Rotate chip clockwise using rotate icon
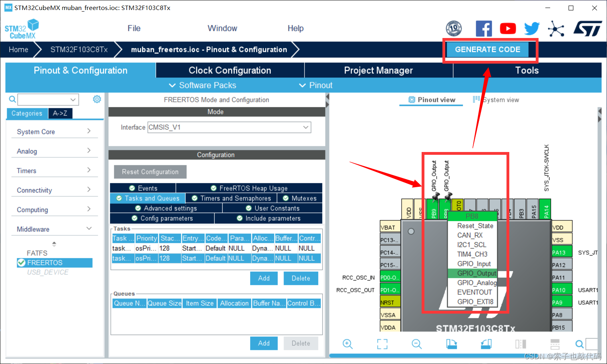The image size is (607, 364). point(452,344)
